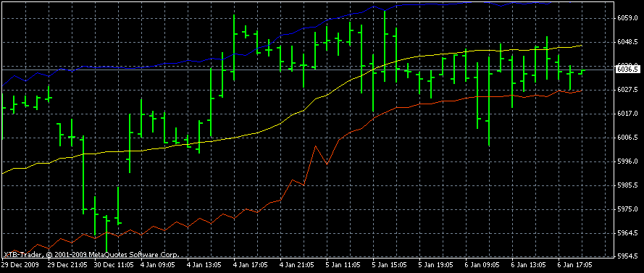The height and width of the screenshot is (273, 644).
Task: Click the 29 Dec 21:05 time label
Action: pos(67,265)
